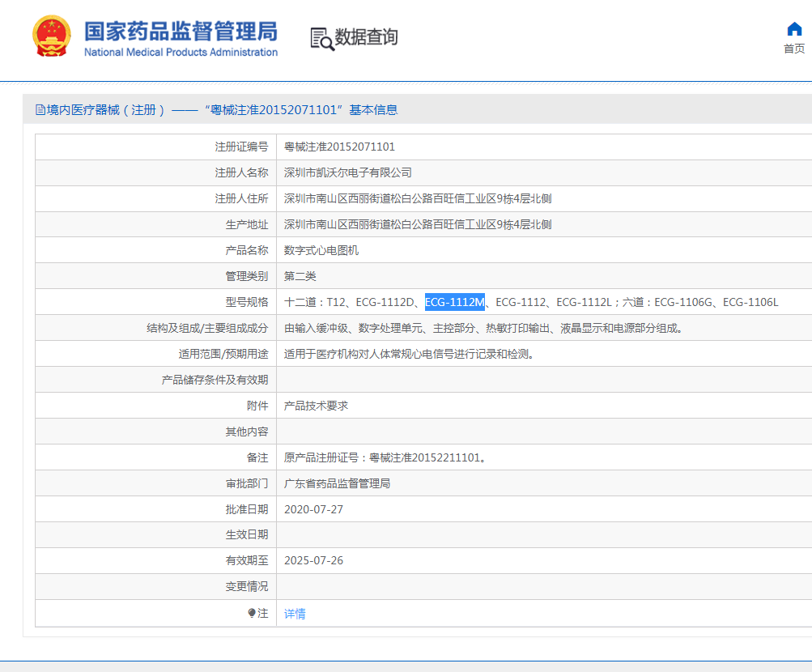Click model ECG-1106G in specifications
This screenshot has width=812, height=672.
coord(683,302)
